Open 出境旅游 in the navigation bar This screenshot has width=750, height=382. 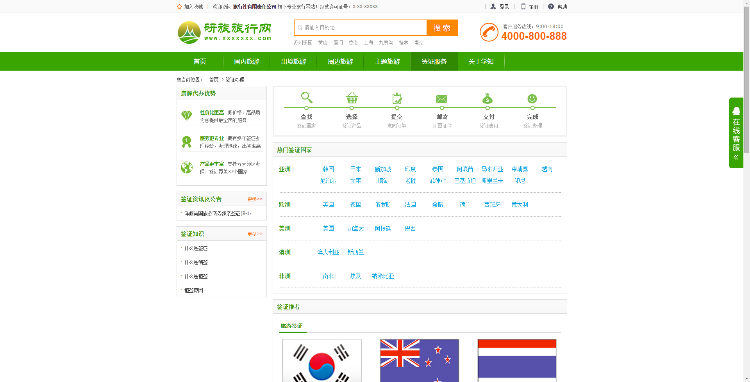tap(293, 61)
